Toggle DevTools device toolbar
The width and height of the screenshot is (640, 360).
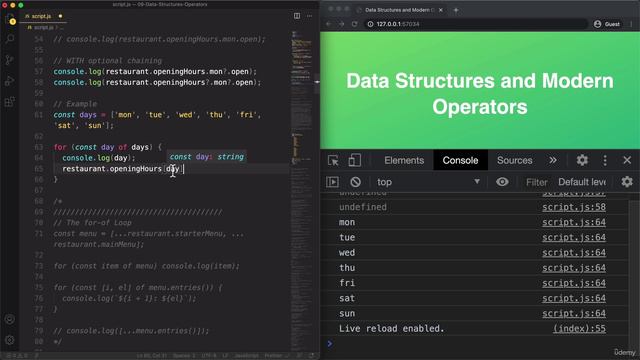click(354, 160)
